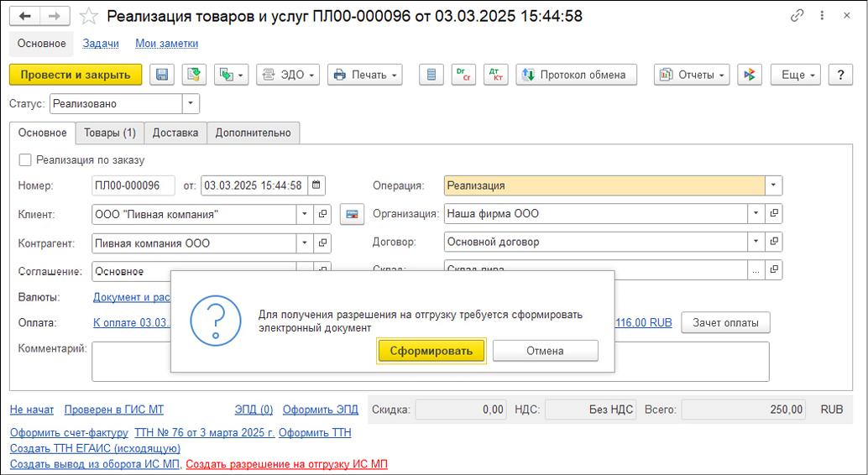Click Создать разрешение на отгрузку ИС МП link
Viewport: 868px width, 475px height.
pyautogui.click(x=286, y=464)
